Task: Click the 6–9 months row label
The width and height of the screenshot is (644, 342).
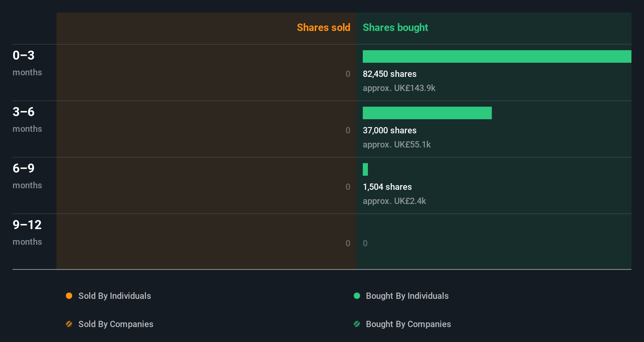Action: [x=27, y=176]
